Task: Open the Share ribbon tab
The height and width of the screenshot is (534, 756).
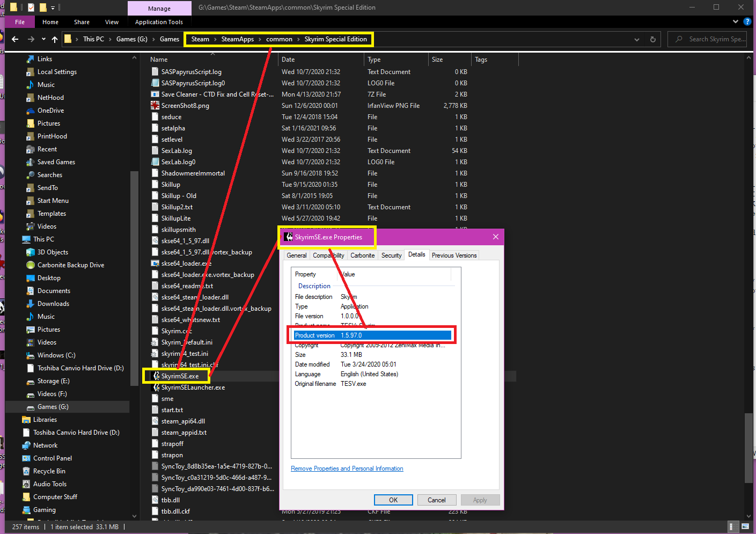Action: [x=82, y=22]
